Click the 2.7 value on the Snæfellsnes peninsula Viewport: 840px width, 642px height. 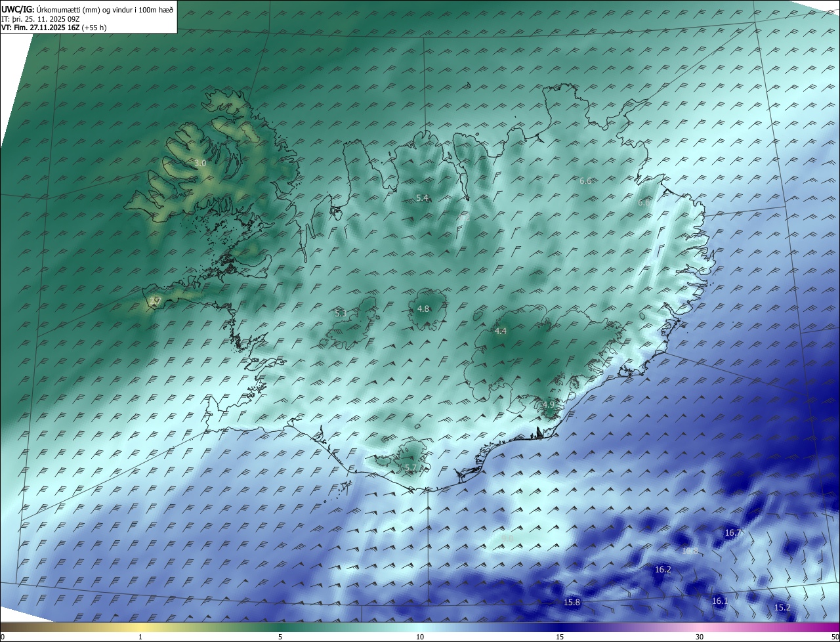(x=155, y=301)
